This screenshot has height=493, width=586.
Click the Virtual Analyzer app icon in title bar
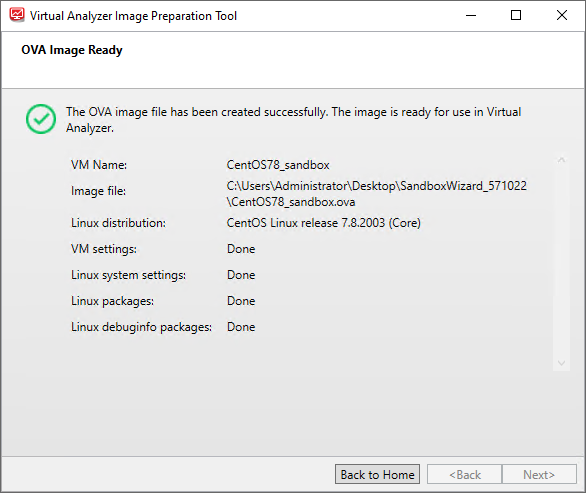17,15
